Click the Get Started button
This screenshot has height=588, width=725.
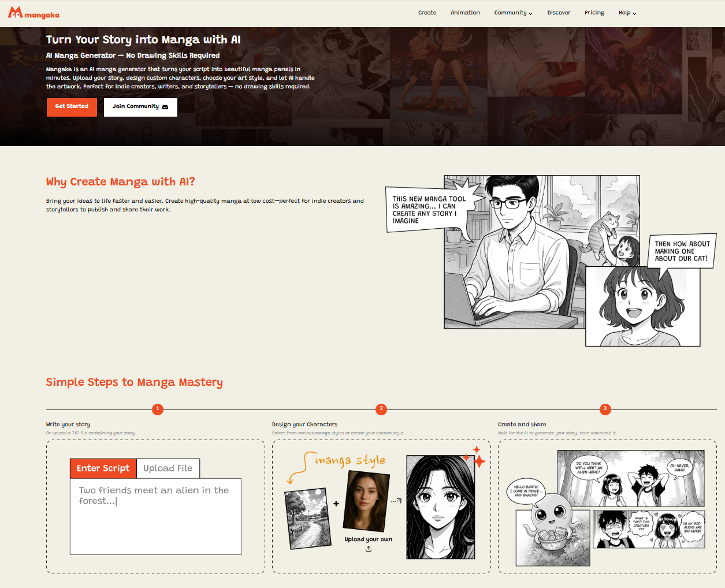pos(72,107)
